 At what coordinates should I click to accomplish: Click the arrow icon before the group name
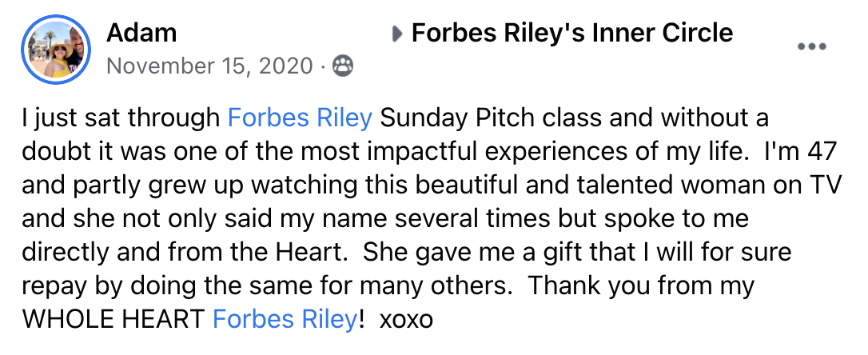pos(397,34)
